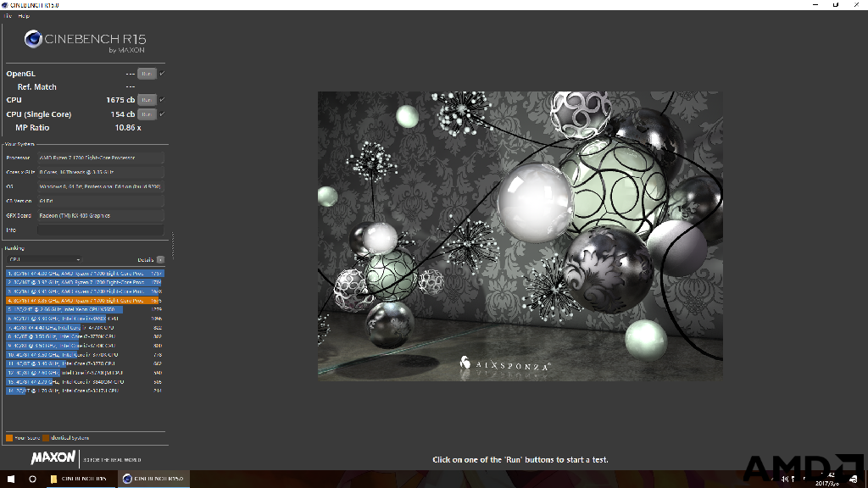Click the Cinebench R15 logo icon

(33, 39)
